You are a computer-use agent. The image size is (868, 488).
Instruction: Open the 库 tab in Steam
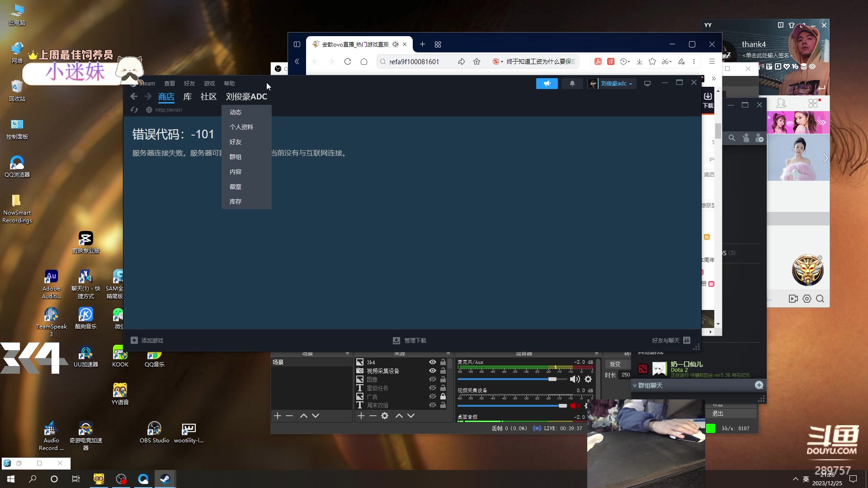coord(188,97)
